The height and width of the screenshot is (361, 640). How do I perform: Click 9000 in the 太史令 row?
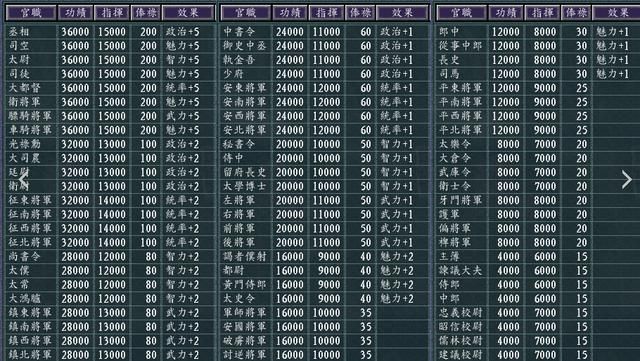click(x=329, y=299)
